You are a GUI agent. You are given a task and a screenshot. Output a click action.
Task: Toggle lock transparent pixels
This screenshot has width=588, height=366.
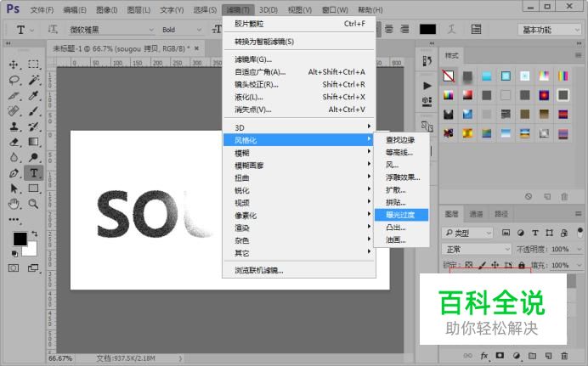[x=469, y=265]
